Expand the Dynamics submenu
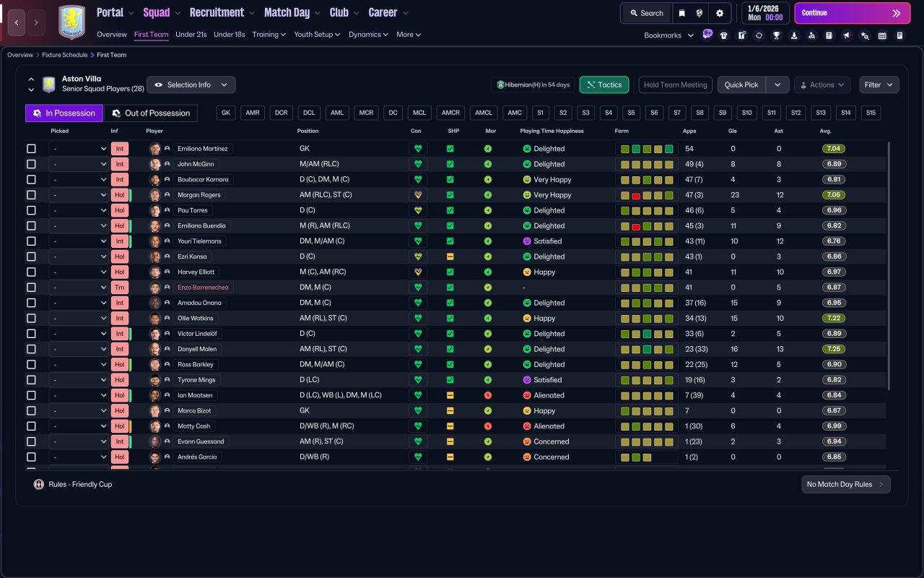The height and width of the screenshot is (578, 924). pos(368,34)
